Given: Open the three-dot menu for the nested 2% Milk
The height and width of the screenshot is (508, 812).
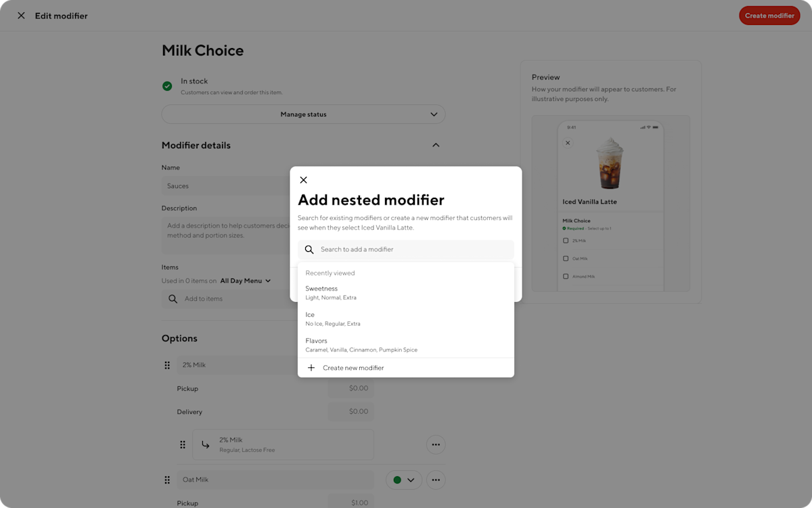Looking at the screenshot, I should coord(436,444).
